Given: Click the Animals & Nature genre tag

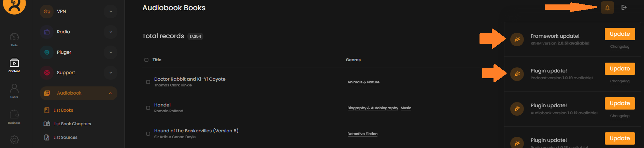Looking at the screenshot, I should coord(363,82).
